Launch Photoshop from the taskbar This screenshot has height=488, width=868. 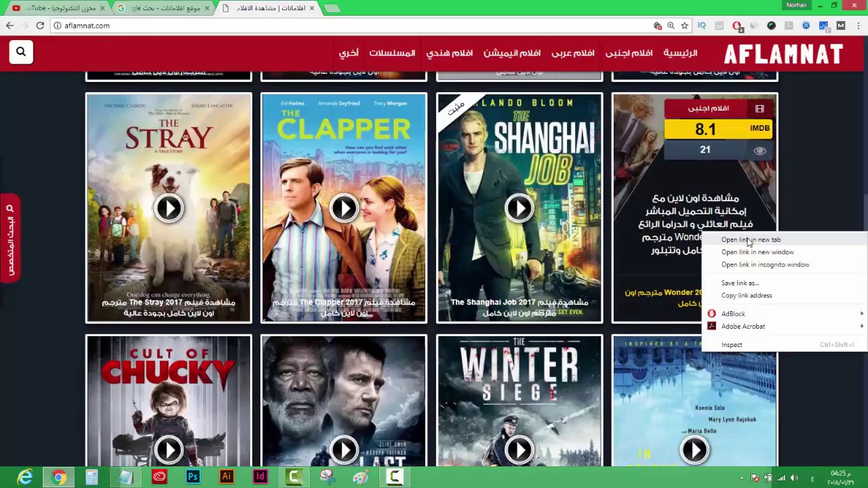click(193, 477)
